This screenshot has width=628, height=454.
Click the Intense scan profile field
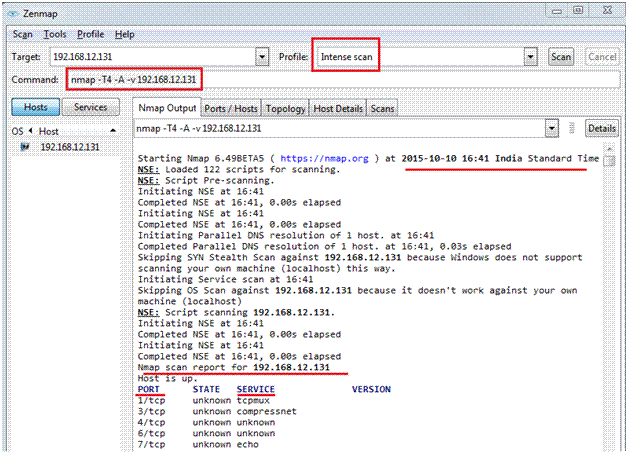click(421, 57)
